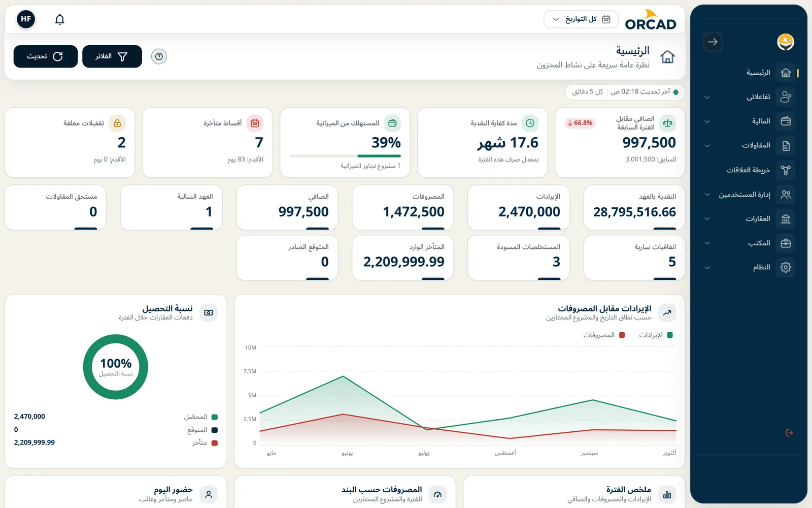Click the lock icon on تقفيلات معلقة card
Viewport: 812px width, 508px height.
[117, 123]
